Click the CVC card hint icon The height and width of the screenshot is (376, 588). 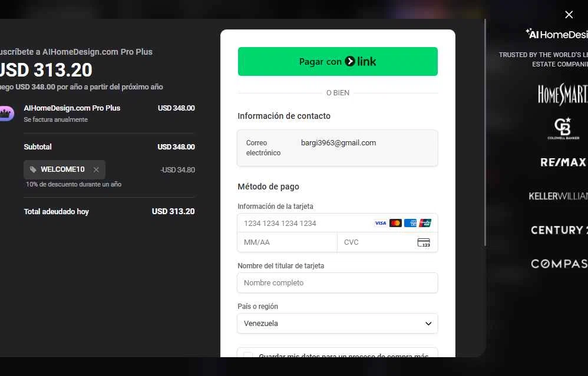(x=424, y=242)
